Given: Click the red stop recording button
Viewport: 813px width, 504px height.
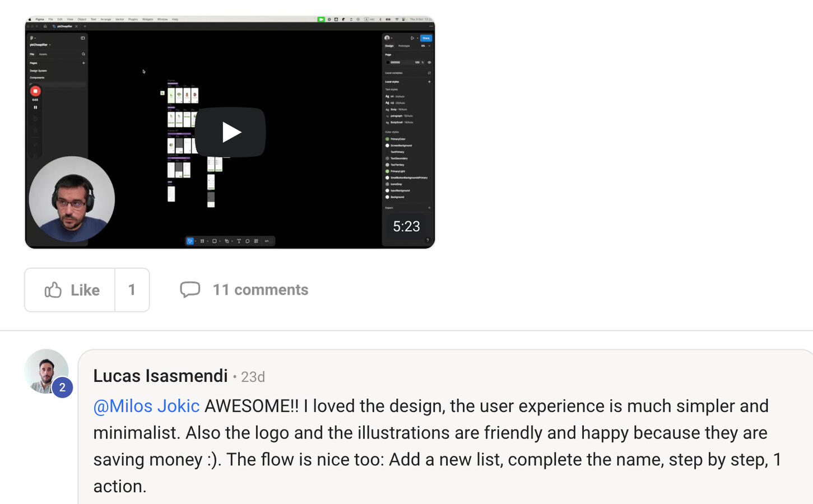Looking at the screenshot, I should coord(35,91).
